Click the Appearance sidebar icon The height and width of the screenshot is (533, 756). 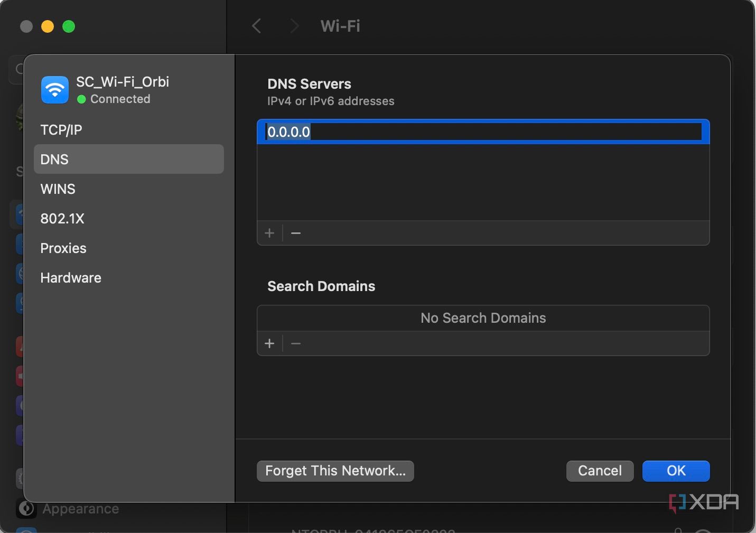[x=26, y=509]
